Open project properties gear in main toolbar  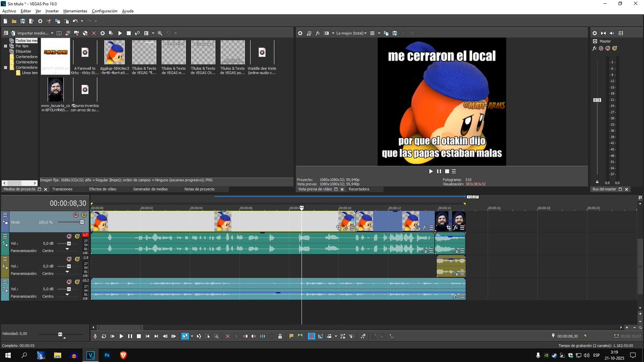(x=40, y=21)
